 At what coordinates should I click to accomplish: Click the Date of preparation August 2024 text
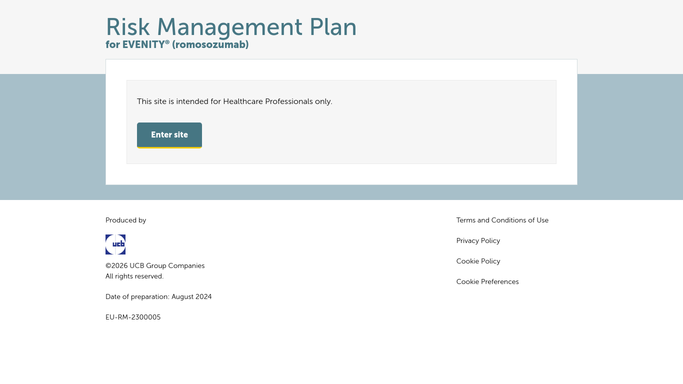click(x=159, y=297)
